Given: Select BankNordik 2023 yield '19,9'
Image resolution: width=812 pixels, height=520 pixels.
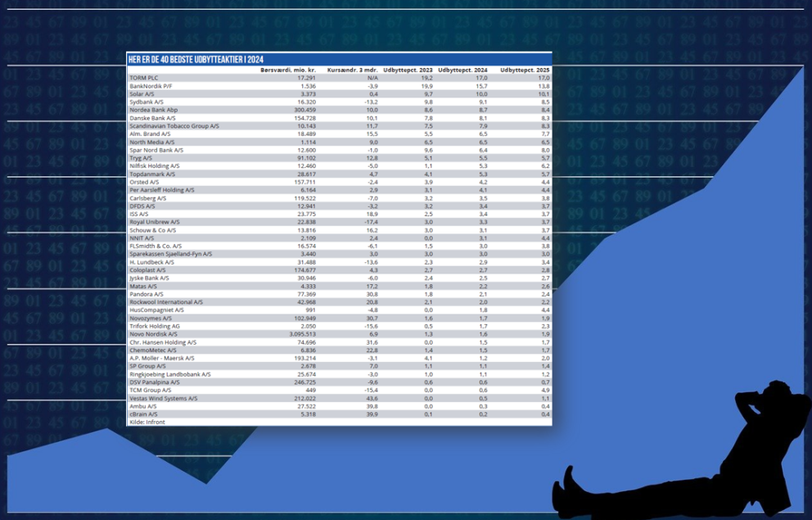Looking at the screenshot, I should click(x=427, y=86).
